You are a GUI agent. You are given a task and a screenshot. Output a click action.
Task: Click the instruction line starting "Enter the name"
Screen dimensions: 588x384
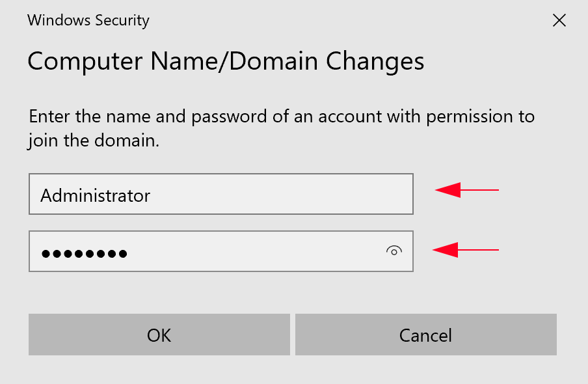tap(282, 117)
